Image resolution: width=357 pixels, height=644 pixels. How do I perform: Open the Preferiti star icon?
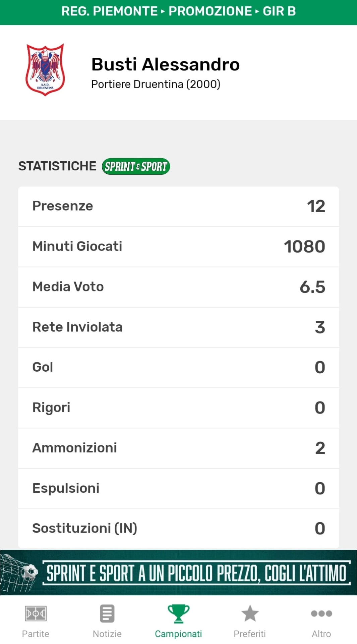point(250,613)
